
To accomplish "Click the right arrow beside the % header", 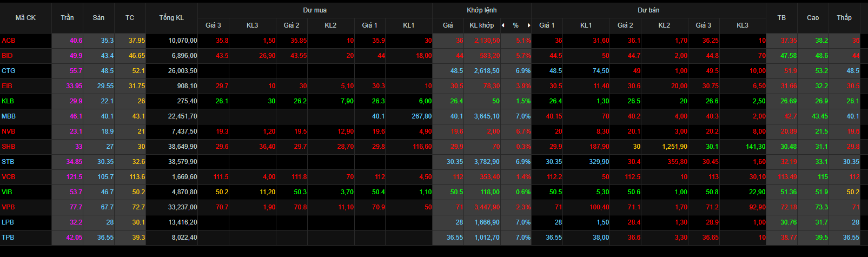I will click(x=528, y=25).
